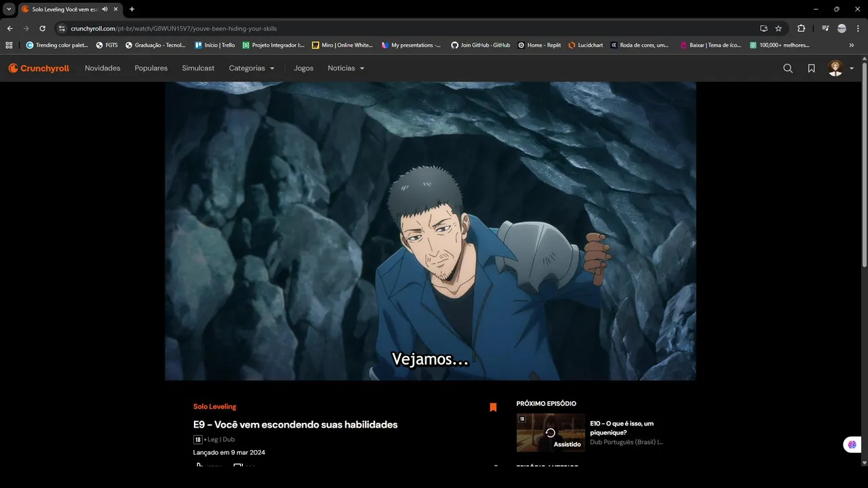The width and height of the screenshot is (868, 488).
Task: Reload the current page
Action: [x=42, y=28]
